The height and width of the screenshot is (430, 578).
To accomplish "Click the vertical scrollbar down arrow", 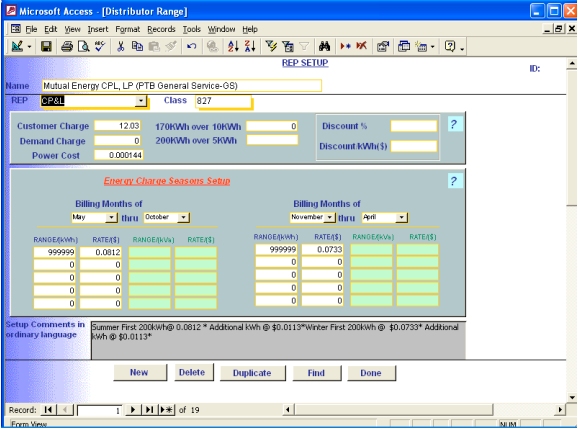I will [572, 398].
